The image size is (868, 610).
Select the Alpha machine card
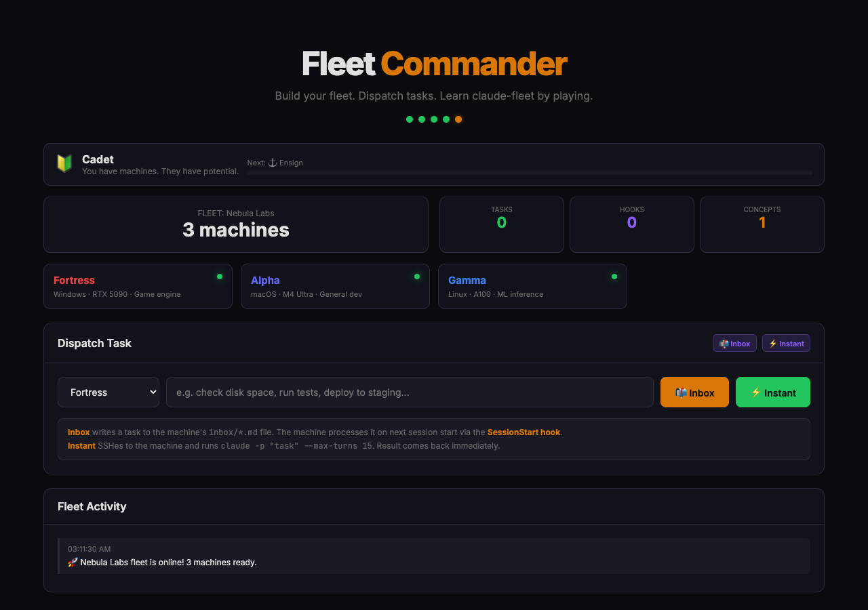pyautogui.click(x=335, y=286)
